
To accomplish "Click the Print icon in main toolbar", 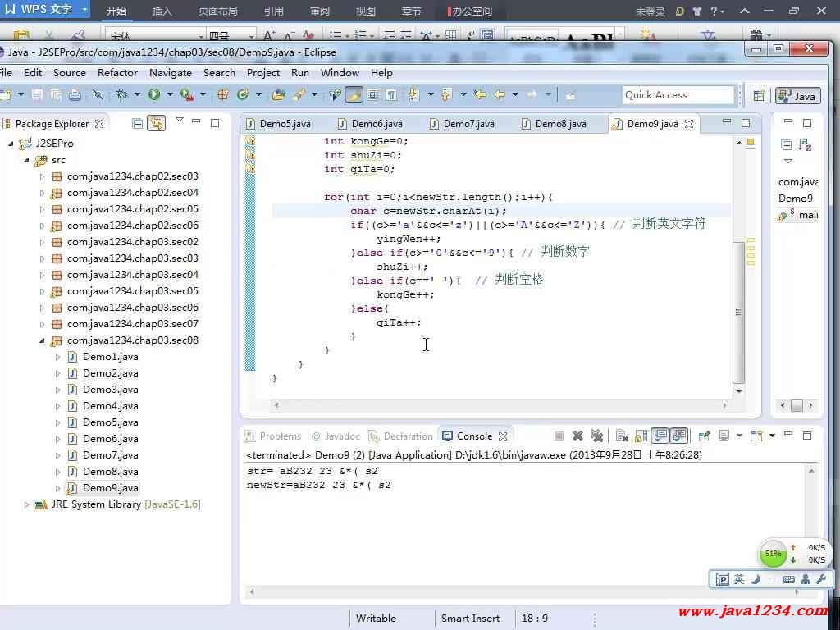I will click(75, 95).
